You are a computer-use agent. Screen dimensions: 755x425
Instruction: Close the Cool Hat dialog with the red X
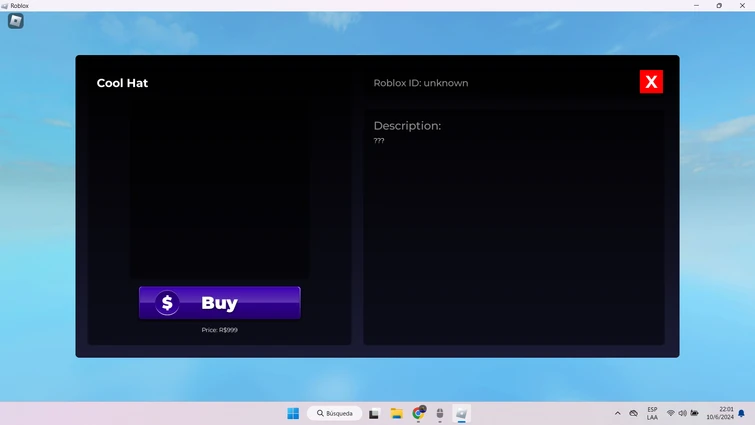[x=651, y=82]
